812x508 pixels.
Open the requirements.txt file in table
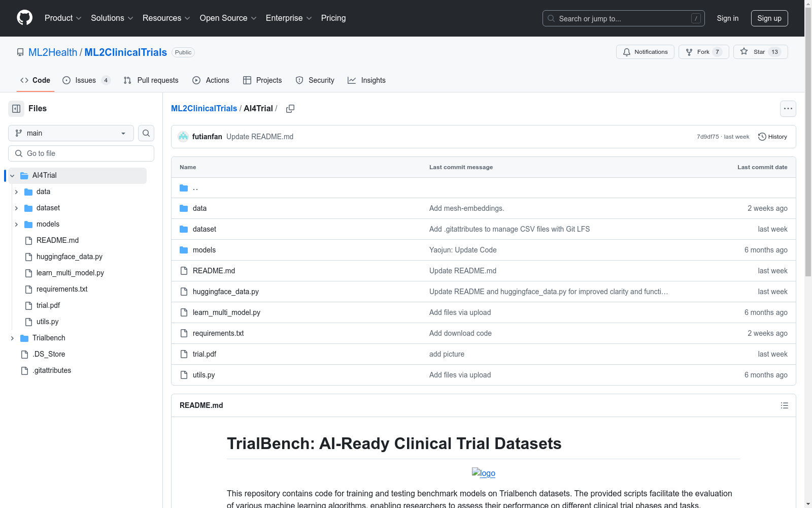[218, 333]
